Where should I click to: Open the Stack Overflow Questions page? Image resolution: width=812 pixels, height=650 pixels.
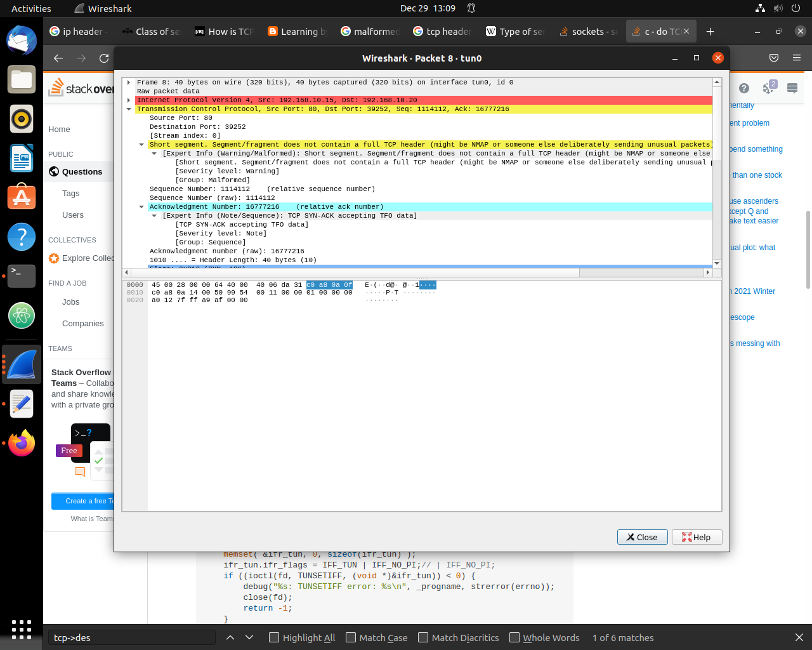click(x=81, y=171)
